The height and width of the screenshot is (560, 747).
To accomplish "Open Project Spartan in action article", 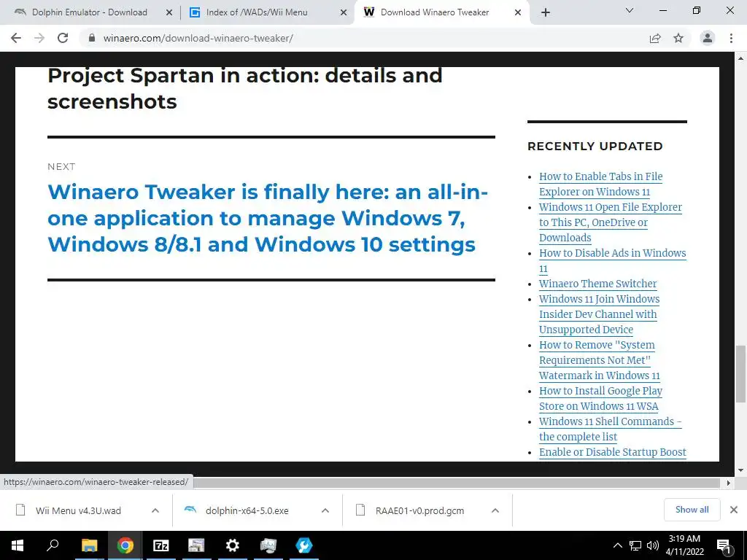I will [x=245, y=88].
